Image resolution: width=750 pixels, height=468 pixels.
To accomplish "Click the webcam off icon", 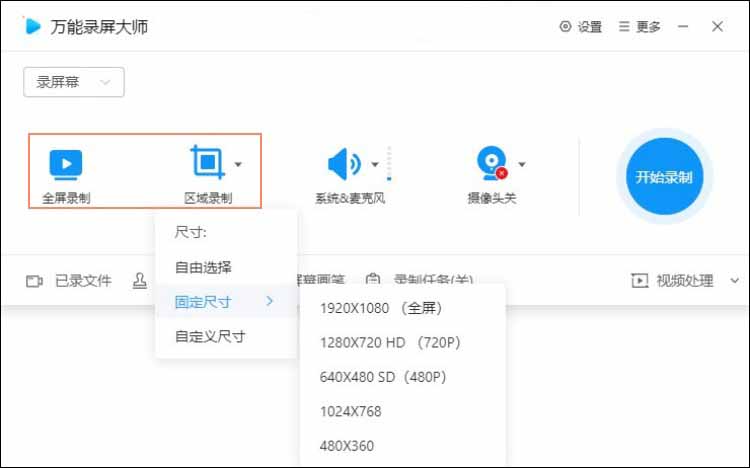I will click(492, 163).
